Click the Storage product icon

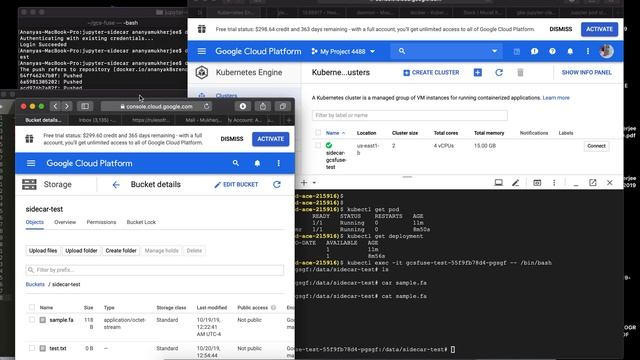[29, 184]
